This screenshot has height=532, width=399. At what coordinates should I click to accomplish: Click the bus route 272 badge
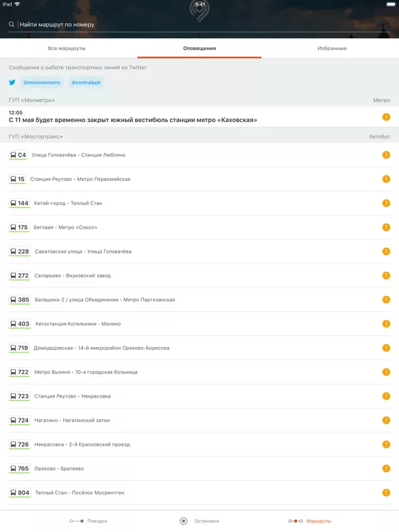pyautogui.click(x=19, y=276)
